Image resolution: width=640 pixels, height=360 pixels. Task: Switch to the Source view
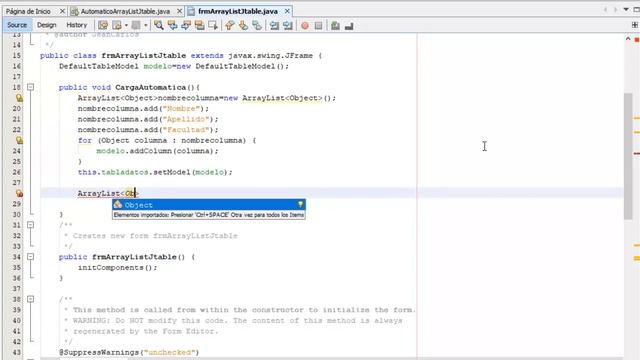coord(17,25)
